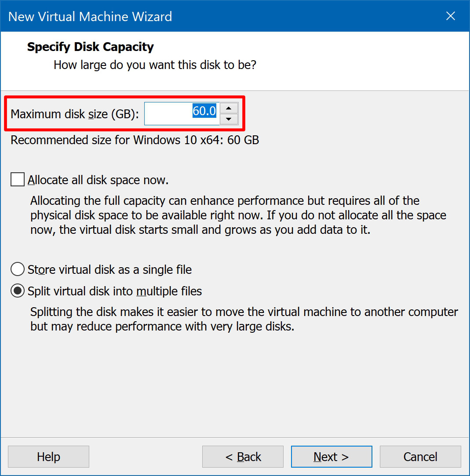Decrease disk size with the down arrow
Viewport: 470px width, 476px height.
(x=229, y=119)
